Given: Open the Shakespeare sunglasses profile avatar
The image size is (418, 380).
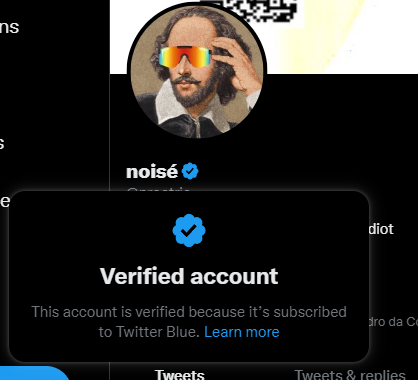Looking at the screenshot, I should click(x=197, y=70).
